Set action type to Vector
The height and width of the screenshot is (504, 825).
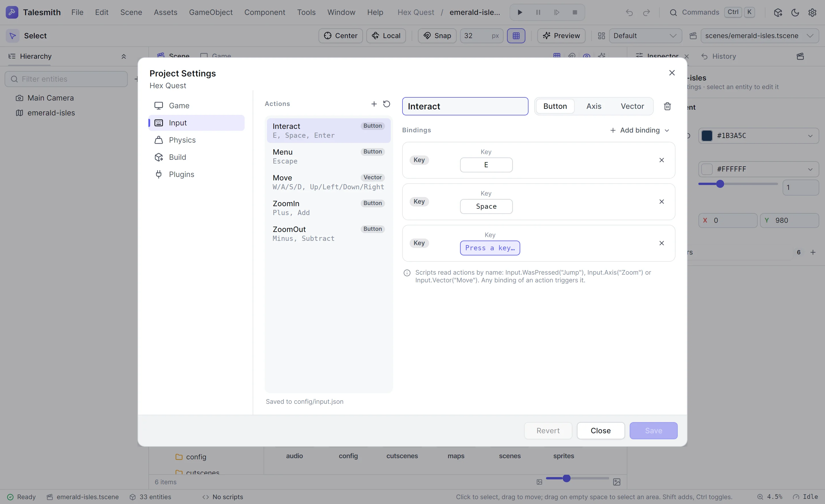(x=632, y=106)
